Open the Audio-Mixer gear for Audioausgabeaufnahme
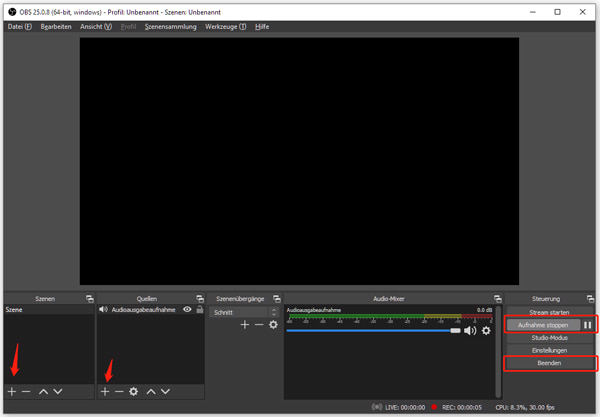The height and width of the screenshot is (417, 600). (486, 331)
